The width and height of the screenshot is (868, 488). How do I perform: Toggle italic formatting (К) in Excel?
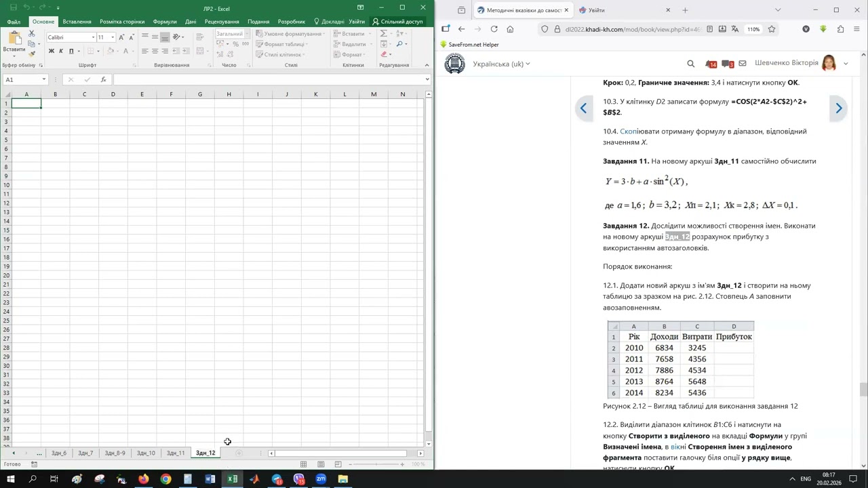[61, 51]
